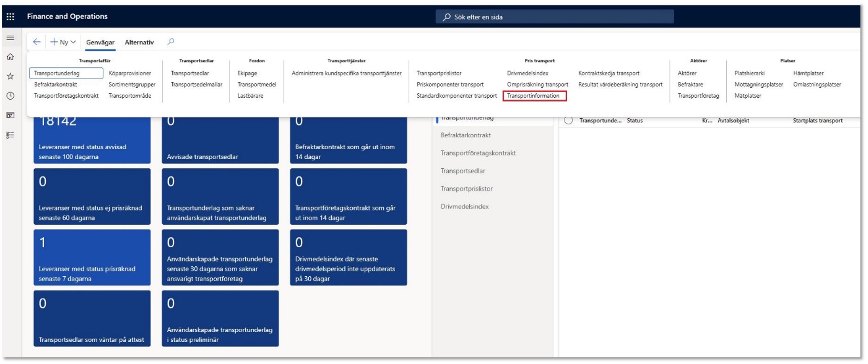Open tile Drivmedelsindex där senaste drivmedelsperiod
Screen dimensions: 868x364
[x=348, y=257]
